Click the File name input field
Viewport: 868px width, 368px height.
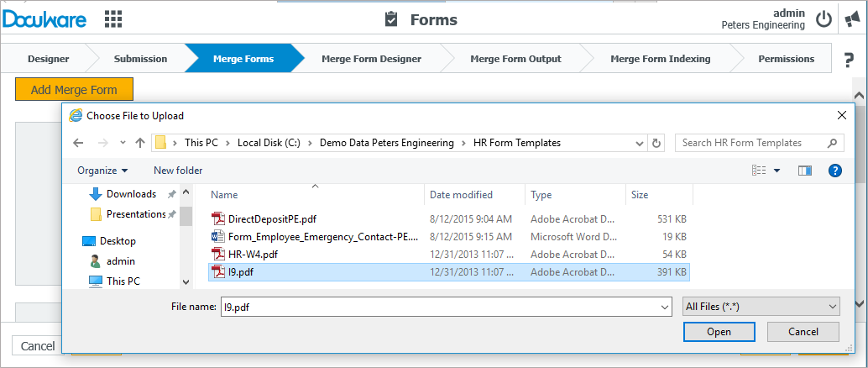[x=445, y=307]
